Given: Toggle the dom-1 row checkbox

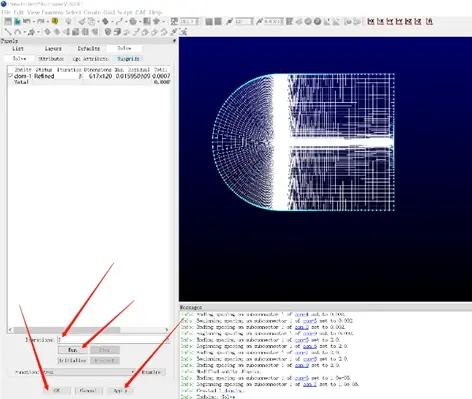Looking at the screenshot, I should (x=10, y=76).
